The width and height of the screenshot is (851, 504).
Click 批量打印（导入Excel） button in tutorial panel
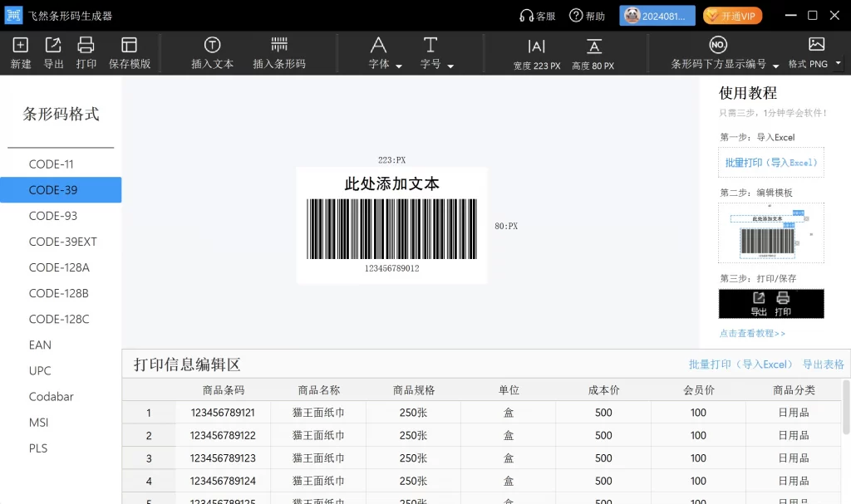[x=770, y=163]
